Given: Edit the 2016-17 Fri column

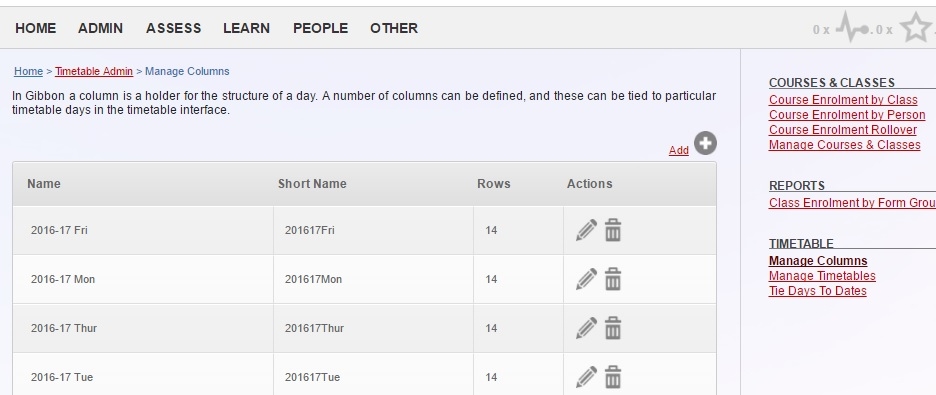Looking at the screenshot, I should click(586, 230).
